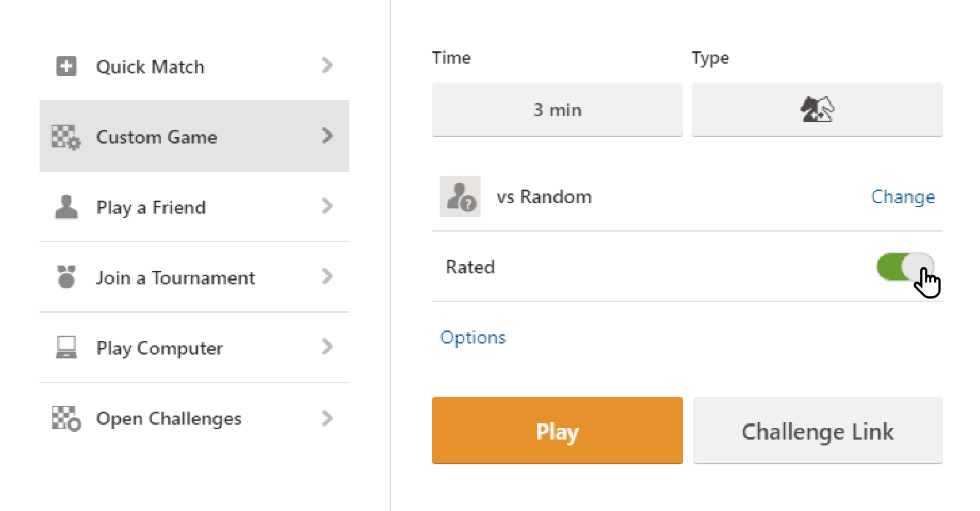Click the Custom Game board-gear icon
Viewport: 980px width, 511px height.
pos(66,137)
